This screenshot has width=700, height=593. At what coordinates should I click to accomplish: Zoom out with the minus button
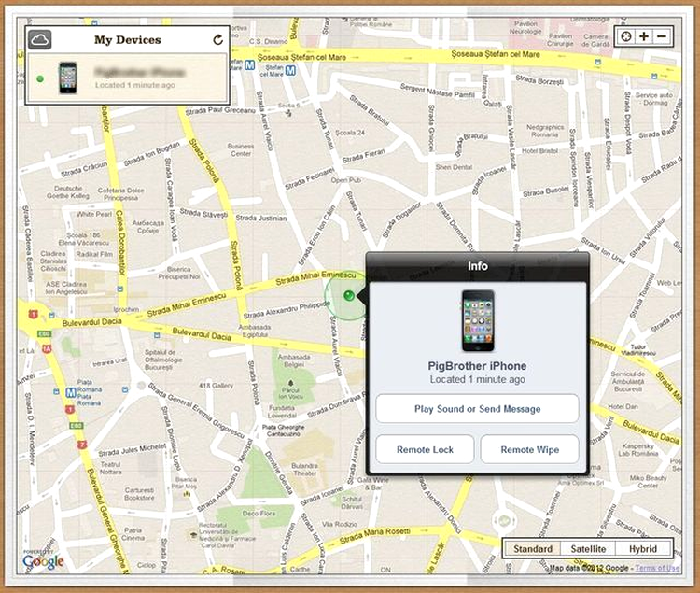[662, 36]
